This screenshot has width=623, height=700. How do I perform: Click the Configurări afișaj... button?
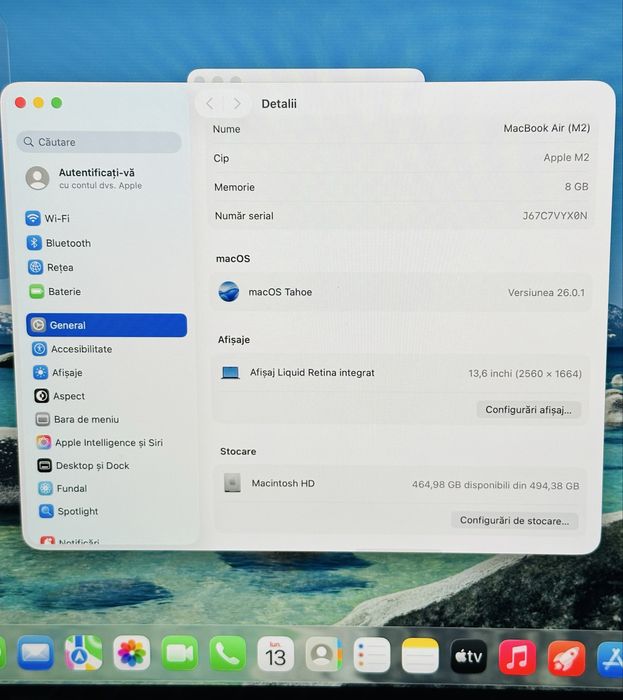tap(528, 409)
